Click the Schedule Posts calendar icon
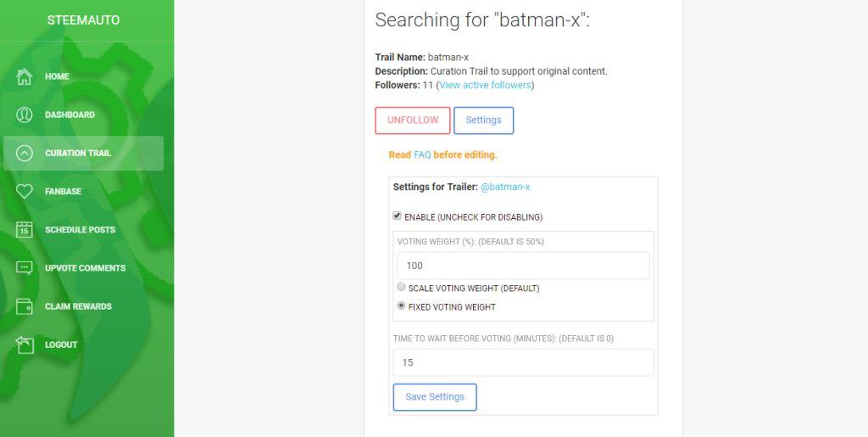This screenshot has height=437, width=868. 25,230
